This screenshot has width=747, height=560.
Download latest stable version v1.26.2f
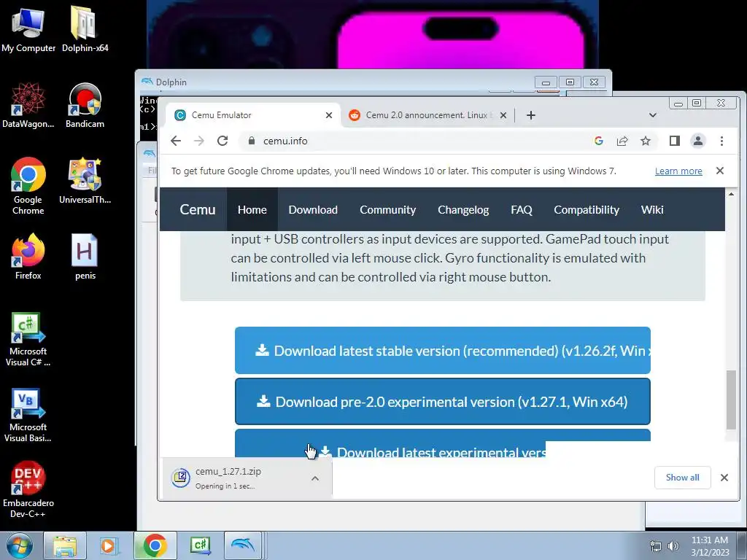coord(443,351)
